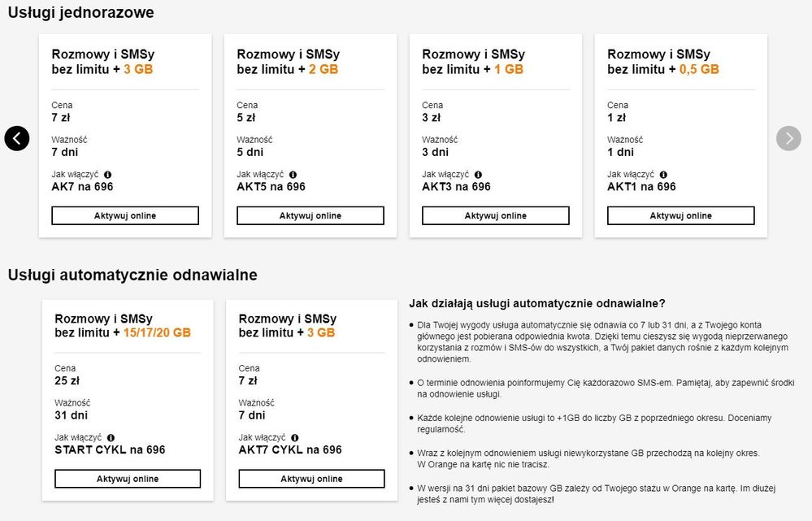812x521 pixels.
Task: Click the 'Usługi jednorazowe' section heading
Action: tap(80, 13)
